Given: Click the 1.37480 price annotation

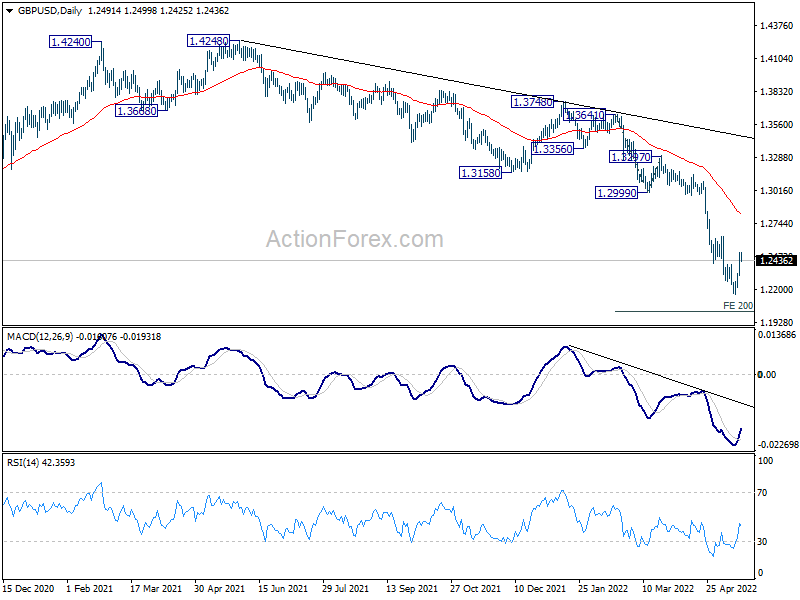Looking at the screenshot, I should [x=532, y=102].
